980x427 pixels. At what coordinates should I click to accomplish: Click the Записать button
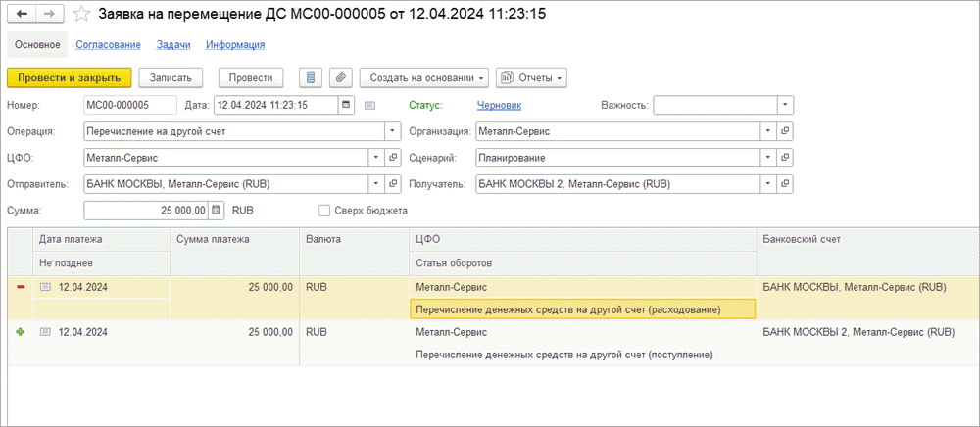(171, 77)
